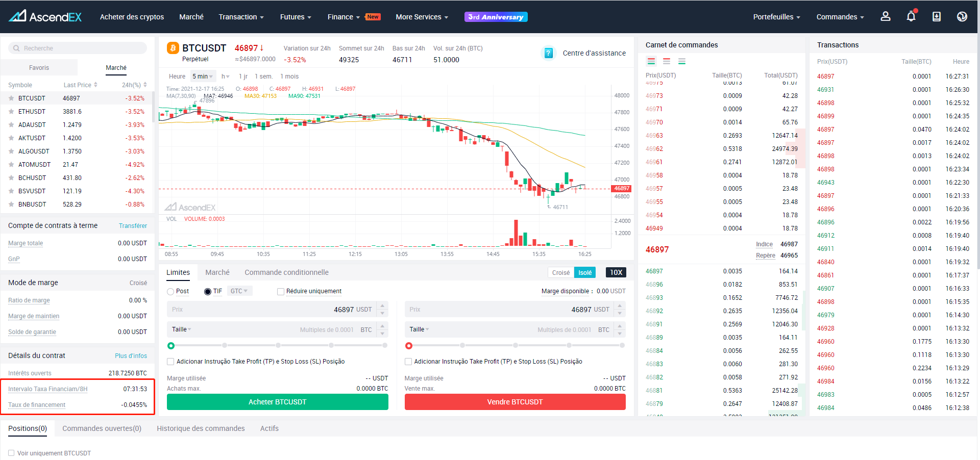Open Commande conditionnelle tab
Image resolution: width=980 pixels, height=460 pixels.
[286, 272]
